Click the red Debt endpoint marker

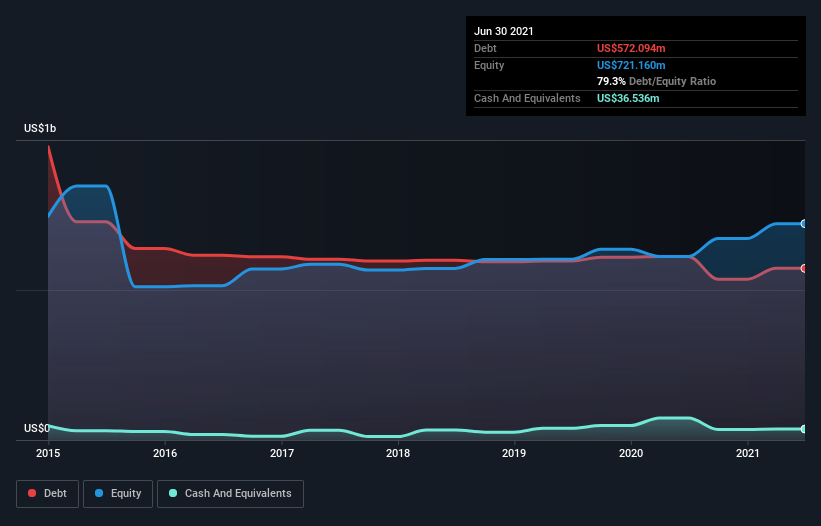pos(804,268)
